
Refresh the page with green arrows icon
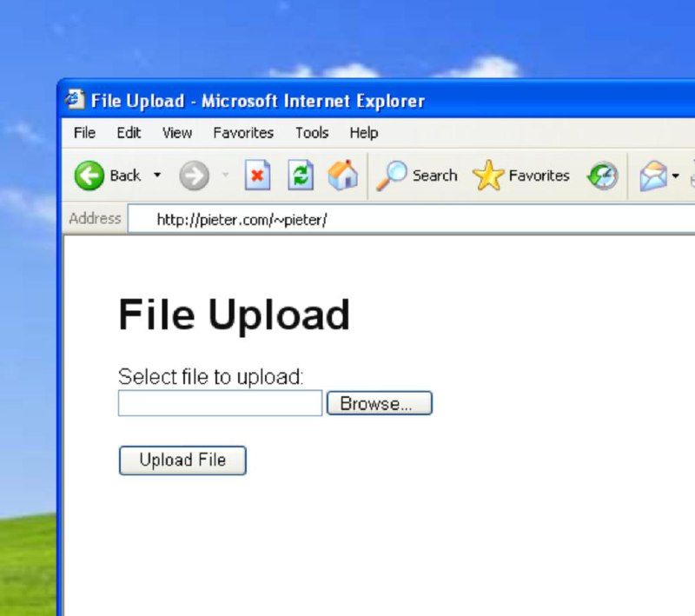pos(301,175)
